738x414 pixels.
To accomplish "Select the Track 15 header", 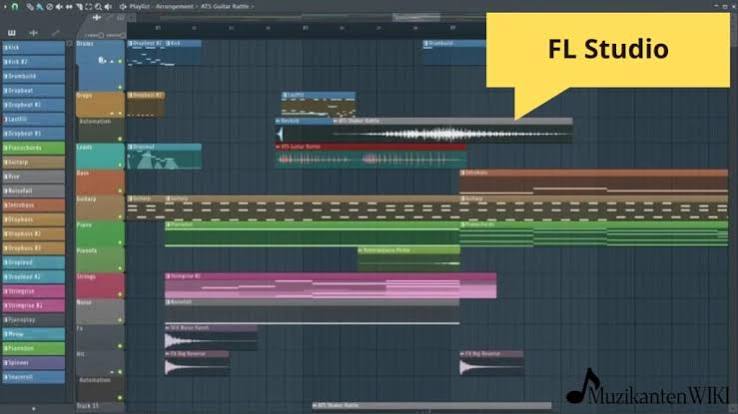I will pos(100,406).
